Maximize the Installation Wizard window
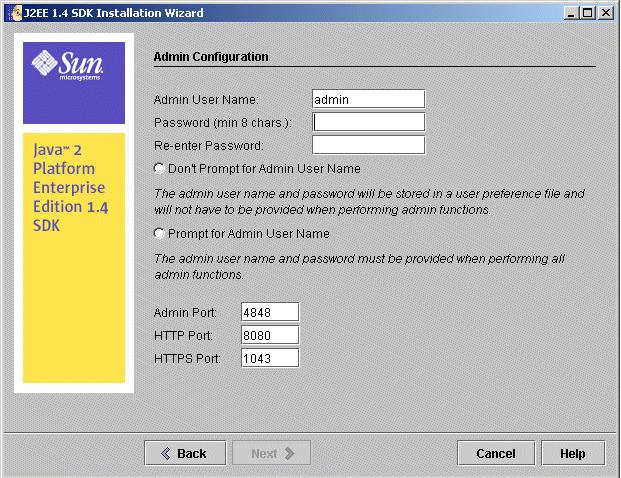Image resolution: width=621 pixels, height=478 pixels. point(588,13)
